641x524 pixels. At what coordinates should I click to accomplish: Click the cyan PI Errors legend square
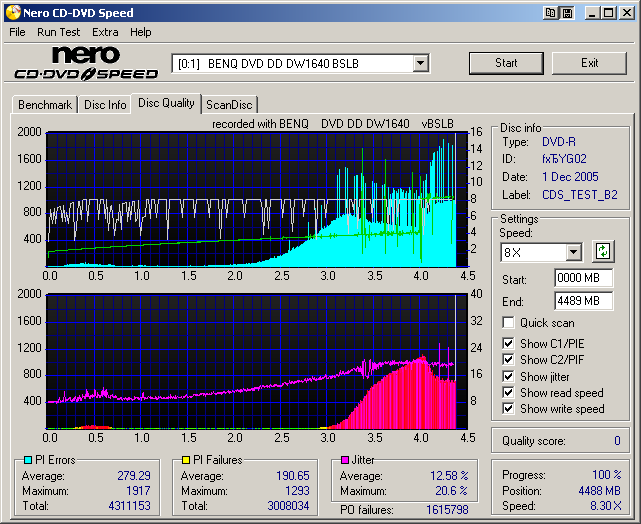[26, 460]
